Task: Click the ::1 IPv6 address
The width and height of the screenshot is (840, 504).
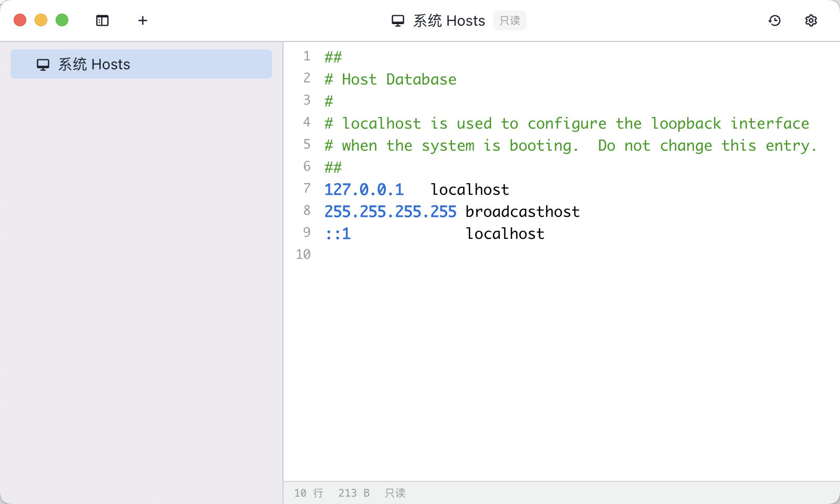Action: tap(338, 234)
